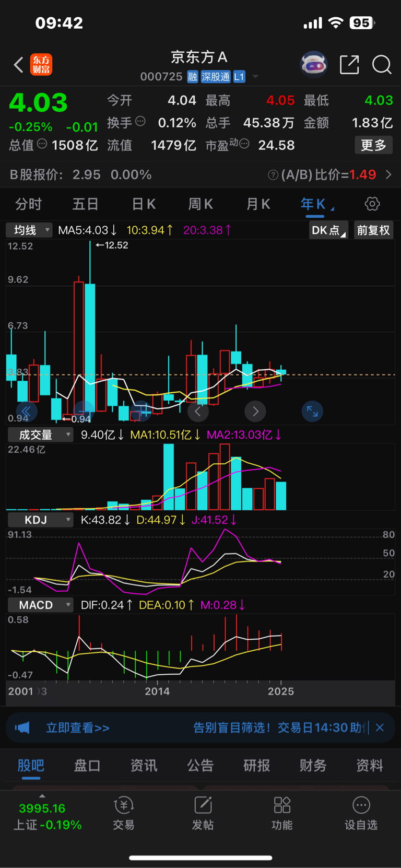Expand chart to fullscreen icon
401x868 pixels.
coord(312,412)
